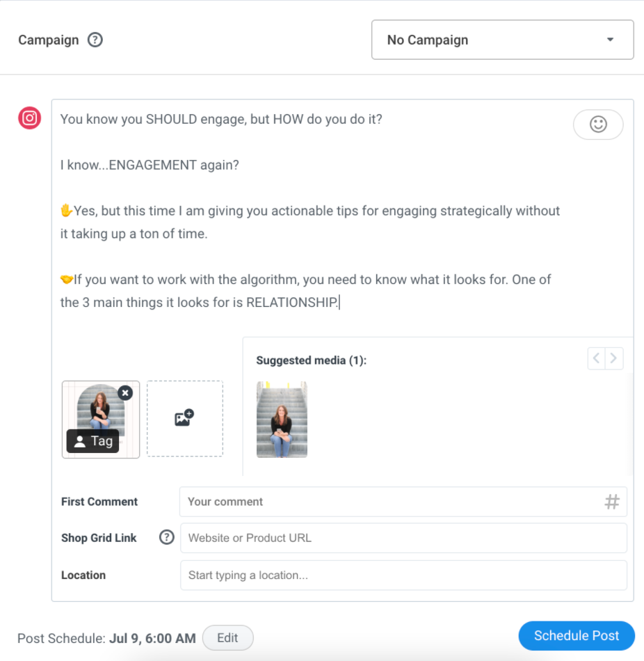The image size is (644, 661).
Task: Click the Location input field
Action: click(x=403, y=575)
